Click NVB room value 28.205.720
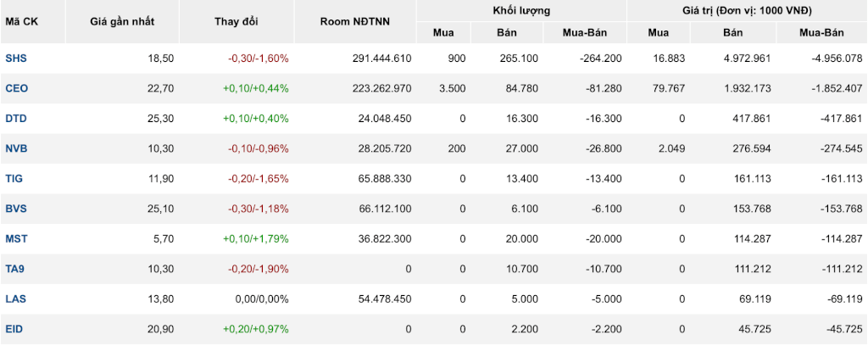The image size is (868, 346). coord(385,148)
